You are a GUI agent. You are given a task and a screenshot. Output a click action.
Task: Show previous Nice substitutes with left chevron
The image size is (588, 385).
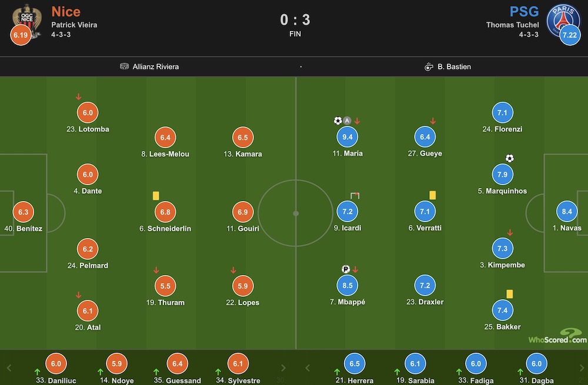point(9,368)
